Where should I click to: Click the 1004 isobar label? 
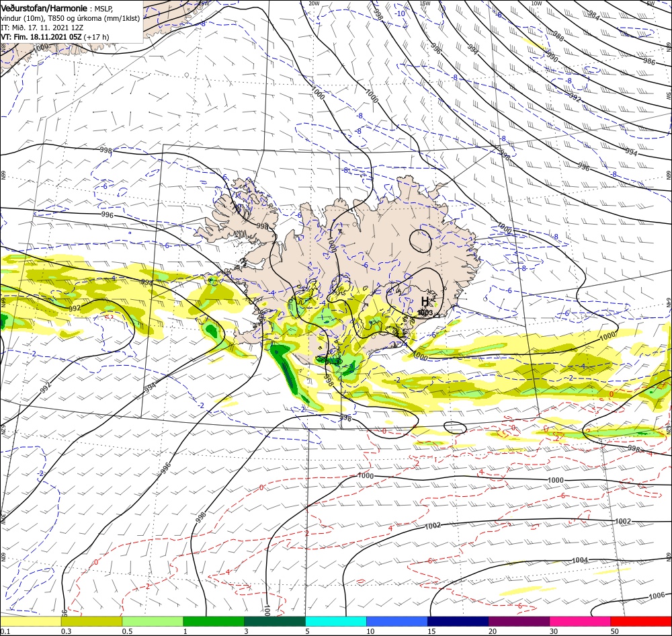[580, 560]
